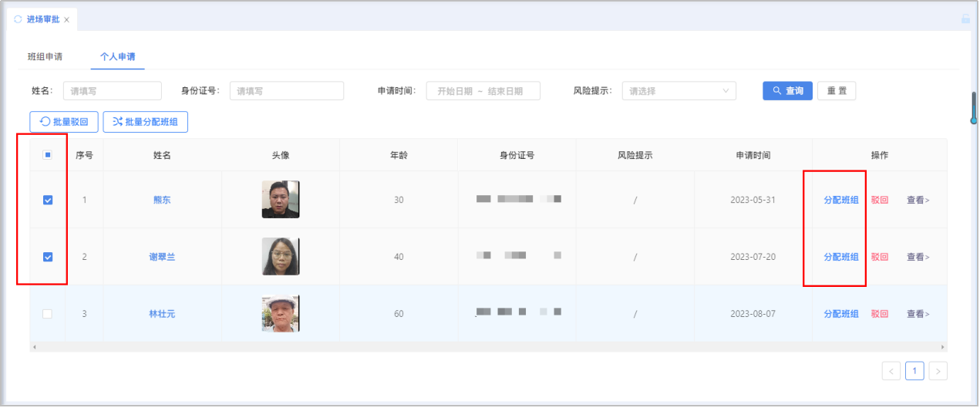Image resolution: width=980 pixels, height=408 pixels.
Task: Click the lock icon at top right
Action: [x=965, y=20]
